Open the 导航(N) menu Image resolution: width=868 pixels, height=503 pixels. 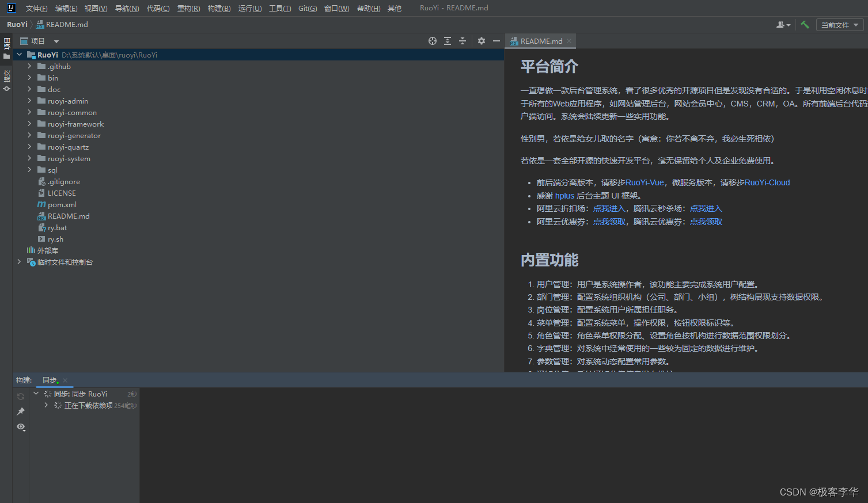pyautogui.click(x=127, y=8)
